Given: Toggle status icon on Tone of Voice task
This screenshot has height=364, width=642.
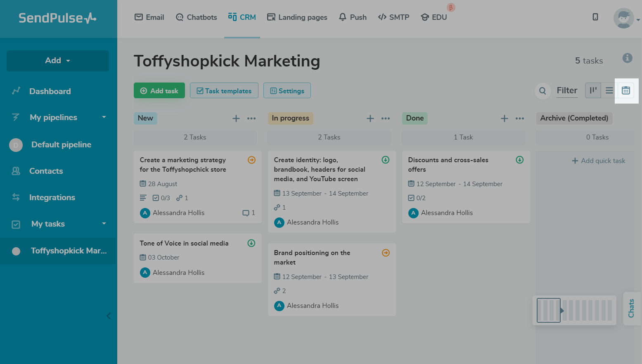Looking at the screenshot, I should (251, 243).
